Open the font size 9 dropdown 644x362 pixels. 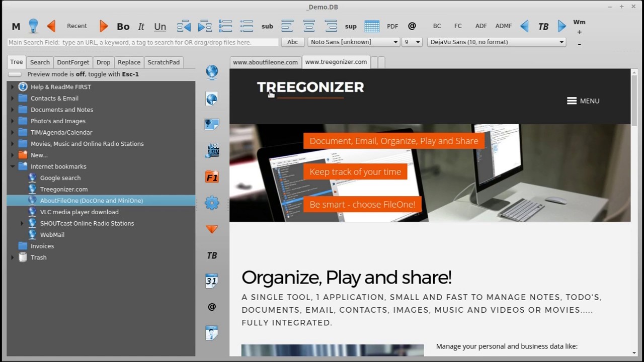pyautogui.click(x=412, y=42)
